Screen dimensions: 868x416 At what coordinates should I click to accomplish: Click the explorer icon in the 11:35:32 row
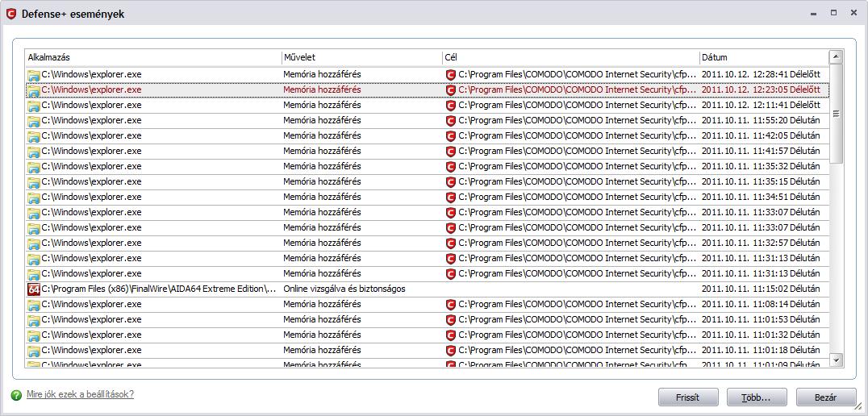tap(34, 167)
